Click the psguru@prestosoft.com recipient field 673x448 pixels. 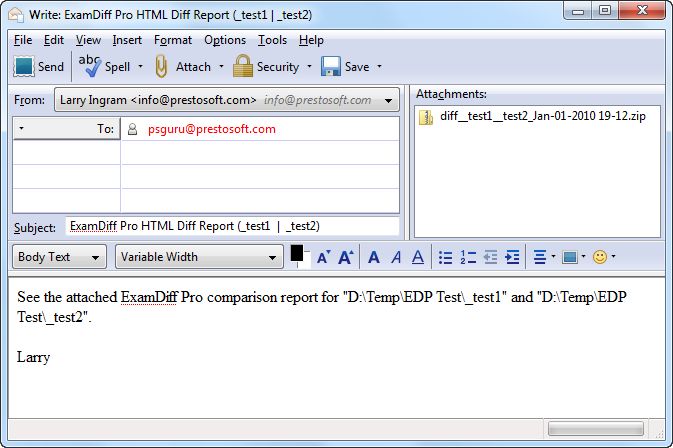[261, 129]
